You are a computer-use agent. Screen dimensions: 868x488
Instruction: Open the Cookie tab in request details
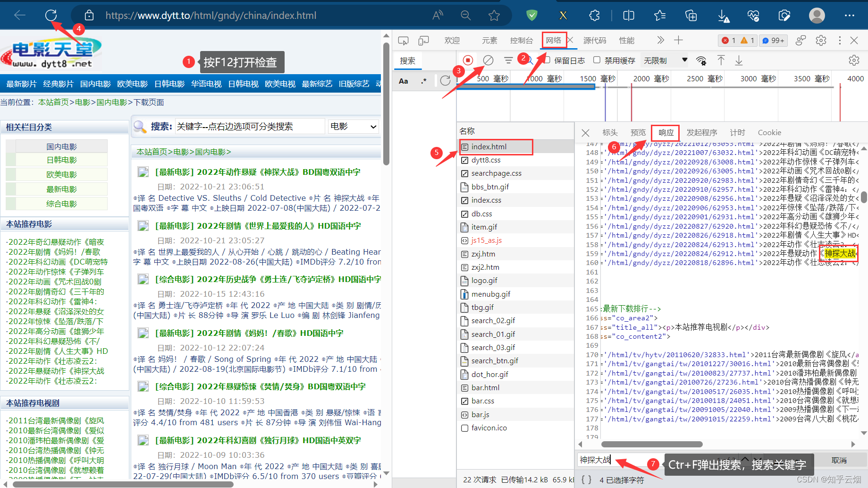pos(769,133)
